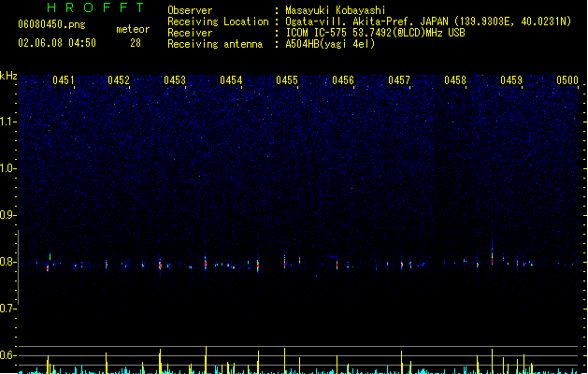The width and height of the screenshot is (588, 374).
Task: Click the 0500 time marker
Action: click(x=567, y=80)
